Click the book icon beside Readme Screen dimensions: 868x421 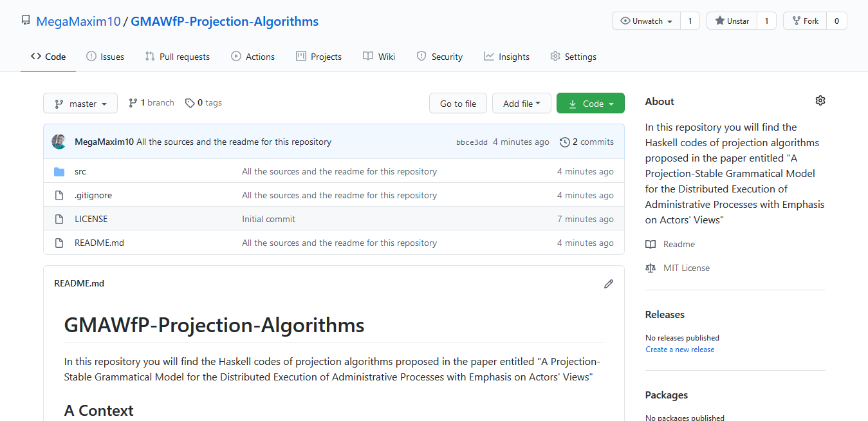pyautogui.click(x=651, y=244)
